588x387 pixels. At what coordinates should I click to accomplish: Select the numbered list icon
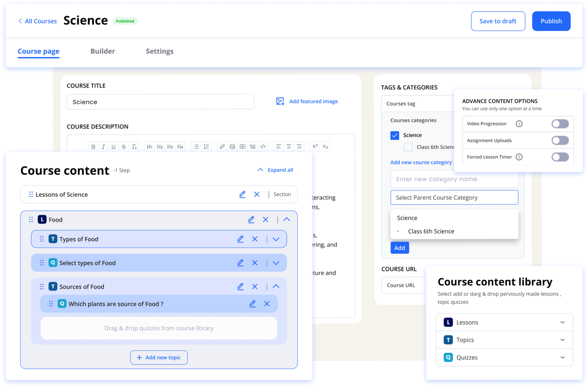click(206, 147)
